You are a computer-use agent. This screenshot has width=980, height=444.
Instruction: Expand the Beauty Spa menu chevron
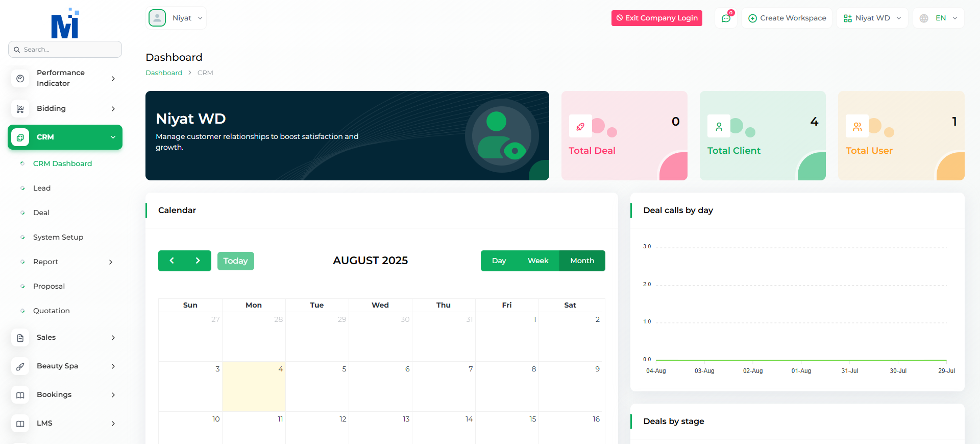(x=113, y=366)
